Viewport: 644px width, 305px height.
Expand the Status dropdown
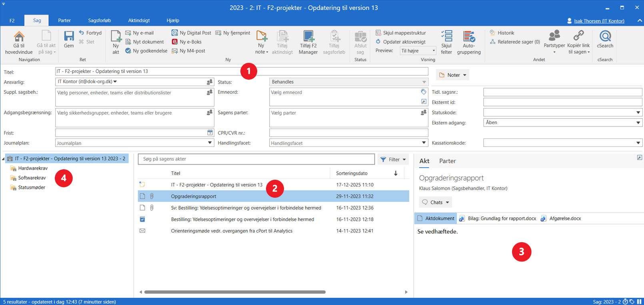pyautogui.click(x=424, y=82)
